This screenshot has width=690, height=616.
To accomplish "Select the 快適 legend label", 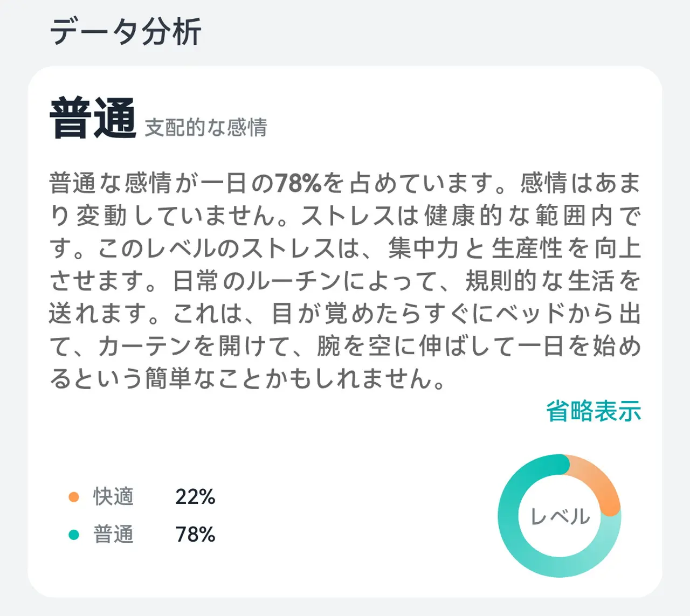I will point(113,497).
